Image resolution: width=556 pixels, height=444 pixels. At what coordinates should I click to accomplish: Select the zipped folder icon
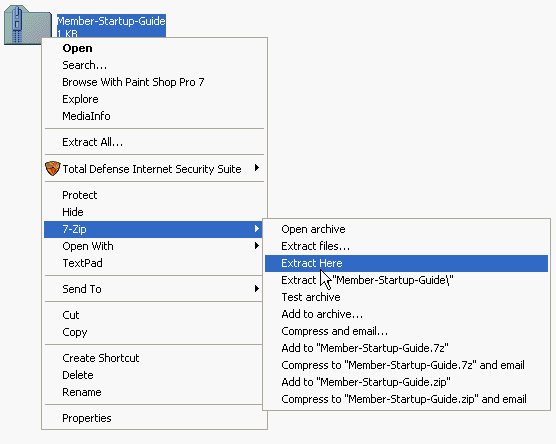[x=28, y=24]
